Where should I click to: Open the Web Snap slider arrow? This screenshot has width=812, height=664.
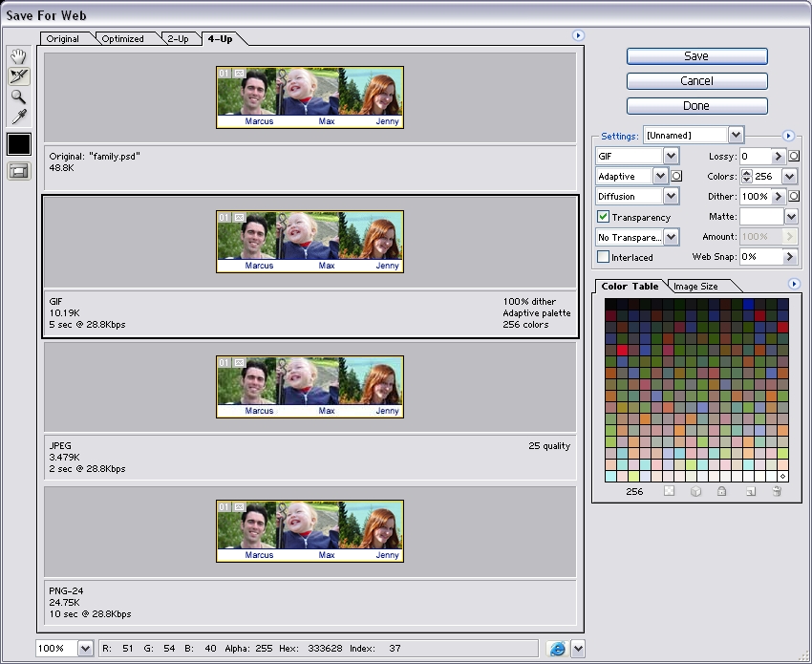789,257
